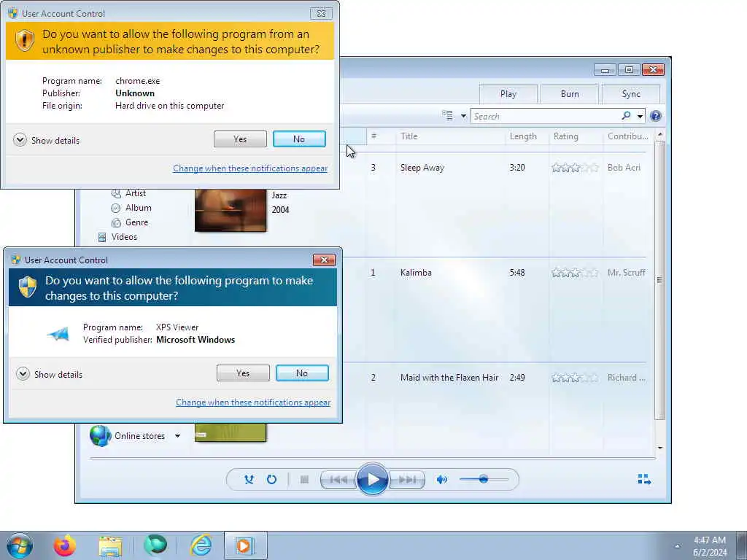Click No for the XPS Viewer prompt

coord(302,373)
